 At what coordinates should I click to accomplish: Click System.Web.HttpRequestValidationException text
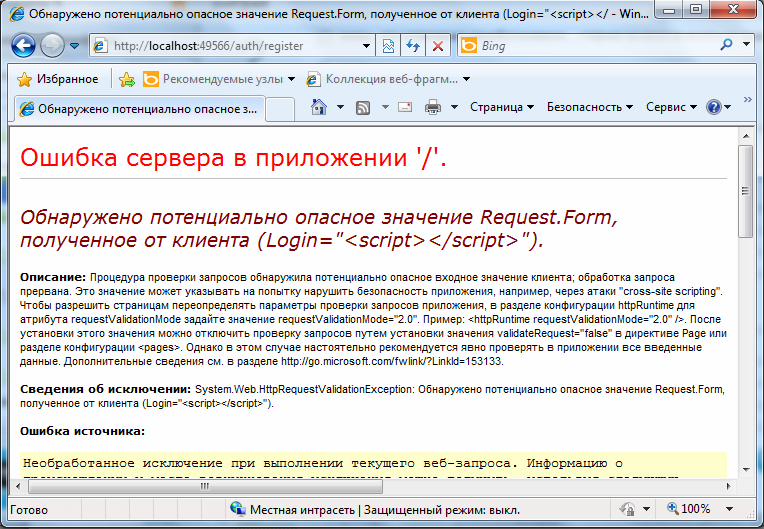[304, 389]
